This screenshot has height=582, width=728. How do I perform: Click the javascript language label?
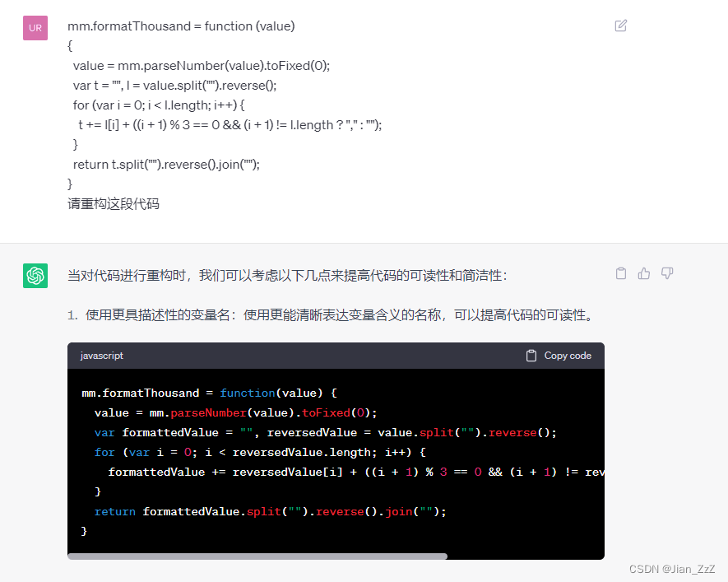(102, 356)
